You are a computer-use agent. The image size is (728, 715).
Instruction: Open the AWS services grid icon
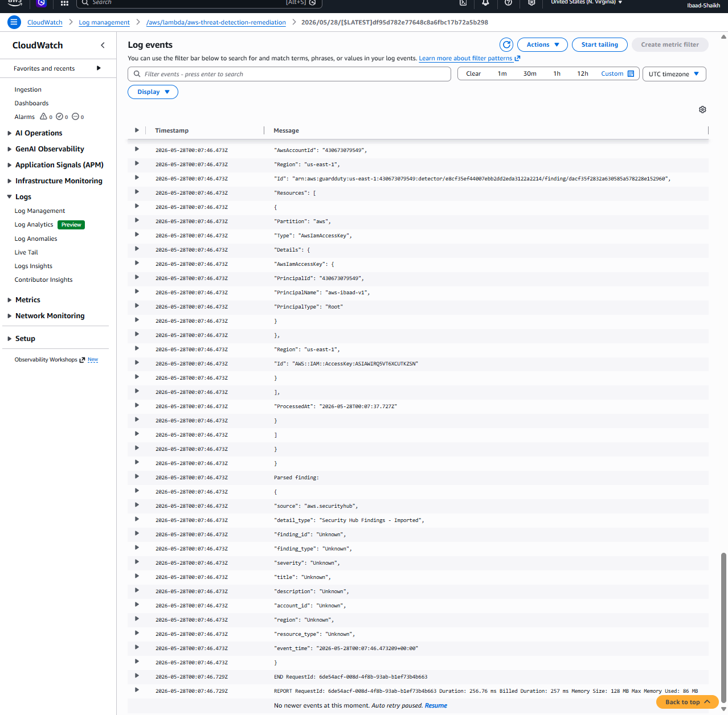(x=64, y=3)
